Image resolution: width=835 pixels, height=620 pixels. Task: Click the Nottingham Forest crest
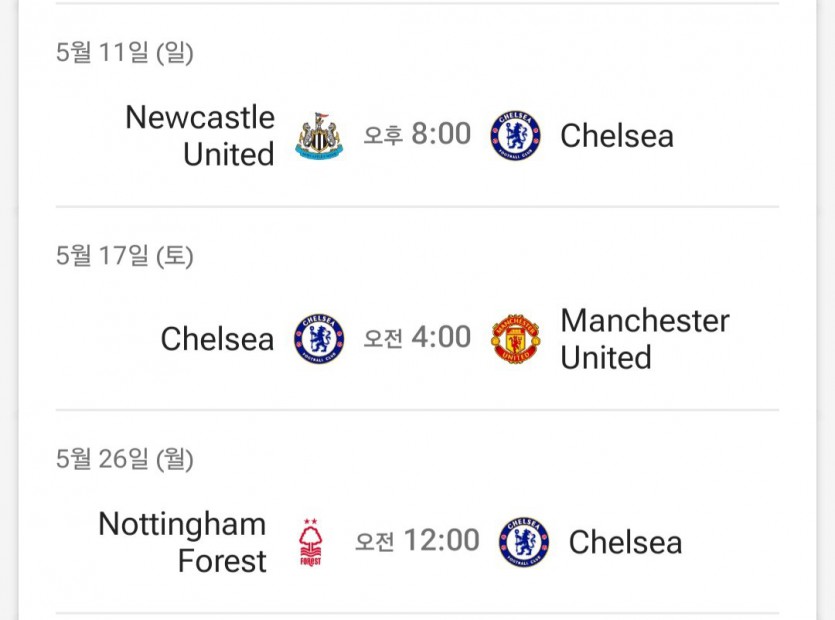point(310,542)
